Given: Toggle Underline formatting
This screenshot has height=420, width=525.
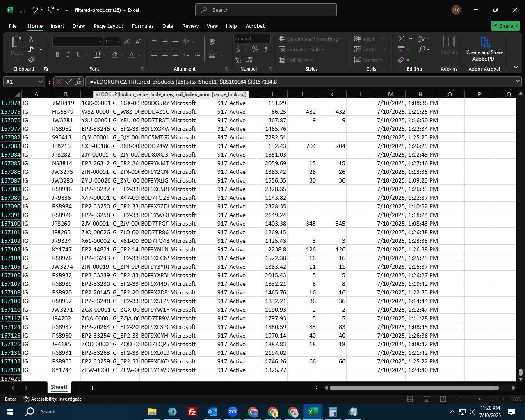Looking at the screenshot, I should click(78, 55).
